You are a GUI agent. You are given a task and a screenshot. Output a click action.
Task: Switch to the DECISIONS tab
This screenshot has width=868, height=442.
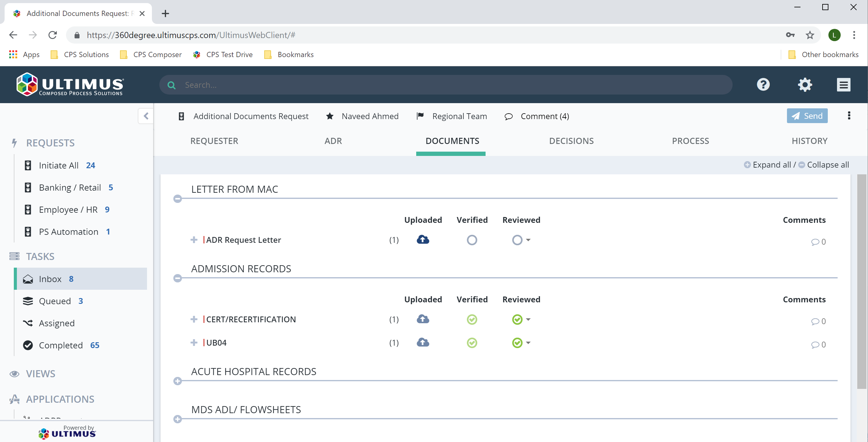pyautogui.click(x=571, y=141)
